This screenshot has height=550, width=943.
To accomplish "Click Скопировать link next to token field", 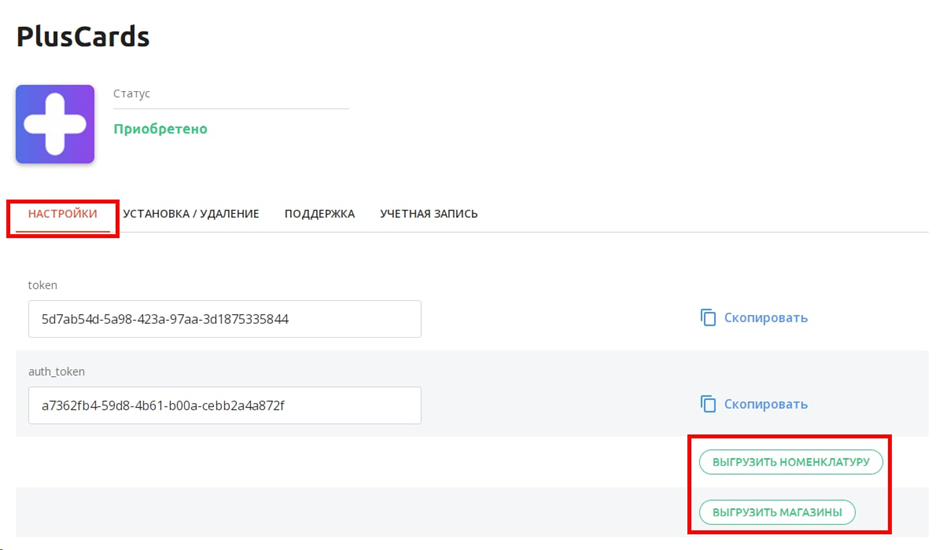I will click(x=766, y=318).
